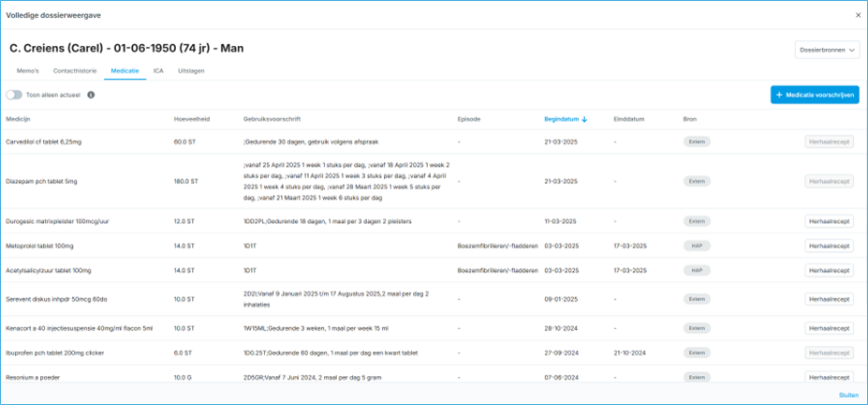Click the Medicatie voorschrijven button
The height and width of the screenshot is (405, 868).
pyautogui.click(x=815, y=95)
